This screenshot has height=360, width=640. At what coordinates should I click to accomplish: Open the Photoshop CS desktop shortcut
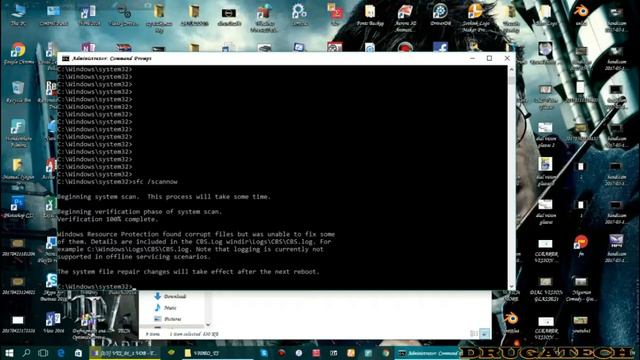(x=18, y=207)
